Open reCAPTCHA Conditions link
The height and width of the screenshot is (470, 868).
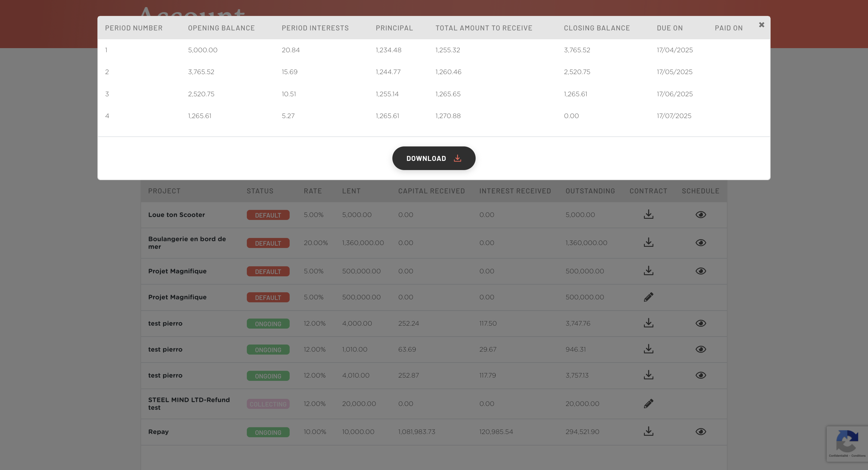tap(858, 456)
